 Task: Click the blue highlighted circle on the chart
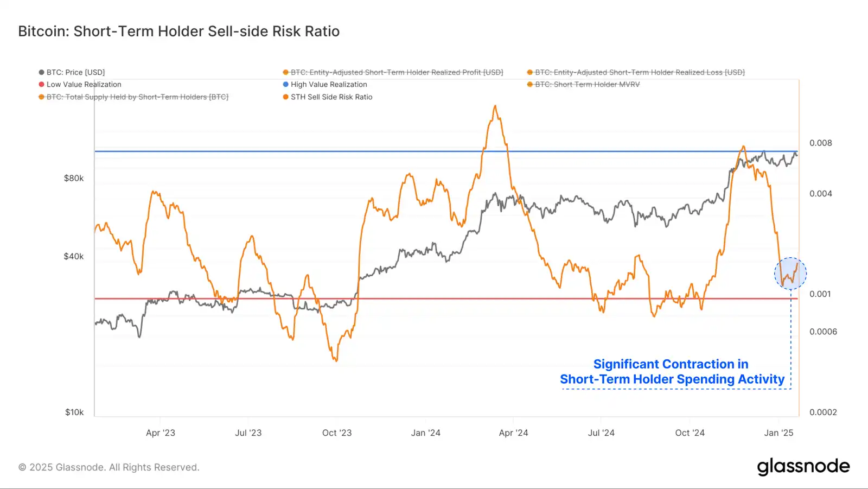tap(790, 274)
